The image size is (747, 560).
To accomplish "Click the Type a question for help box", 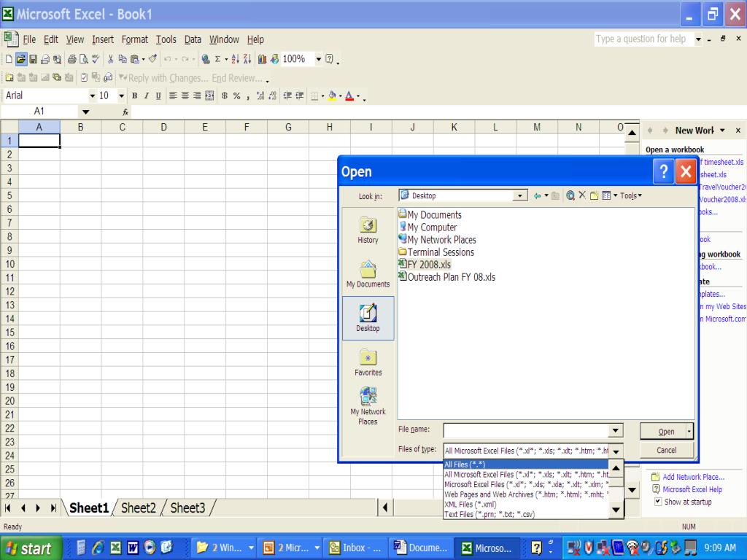I will 643,39.
